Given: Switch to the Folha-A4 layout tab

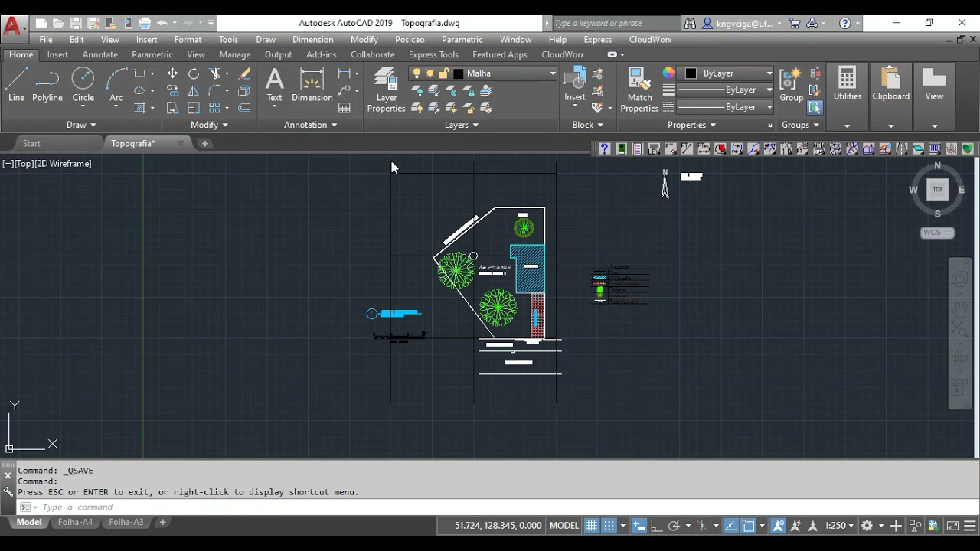Looking at the screenshot, I should 75,522.
